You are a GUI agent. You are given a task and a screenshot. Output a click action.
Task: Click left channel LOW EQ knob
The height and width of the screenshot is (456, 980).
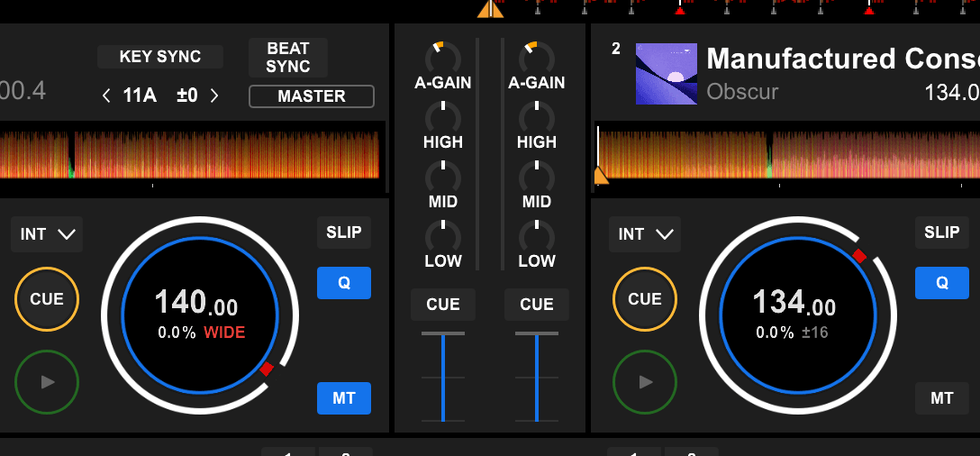443,236
